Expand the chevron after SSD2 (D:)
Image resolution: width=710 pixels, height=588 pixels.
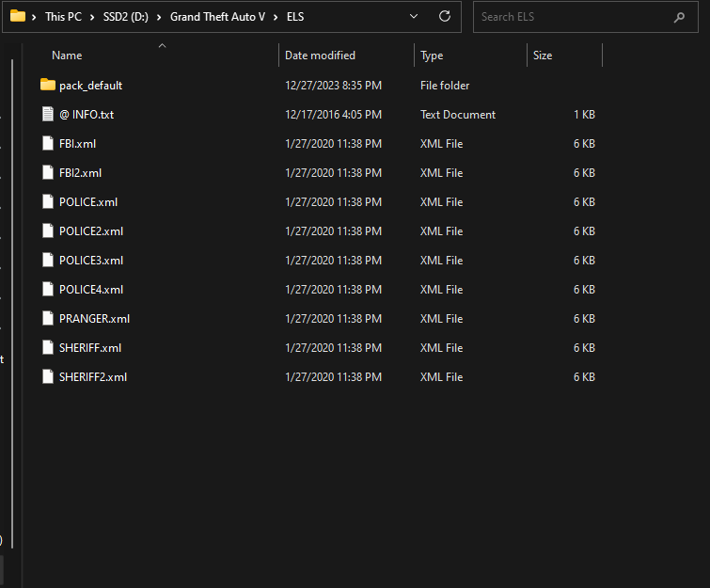click(160, 17)
